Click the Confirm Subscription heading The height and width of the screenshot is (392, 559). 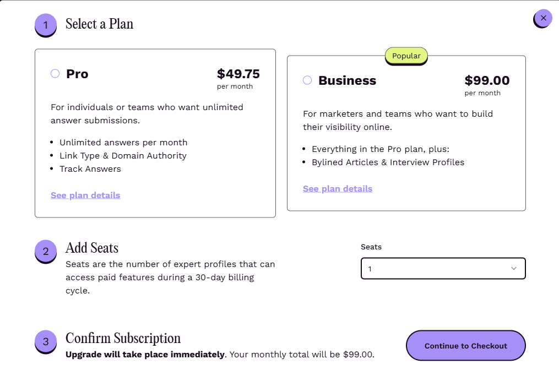pyautogui.click(x=123, y=338)
